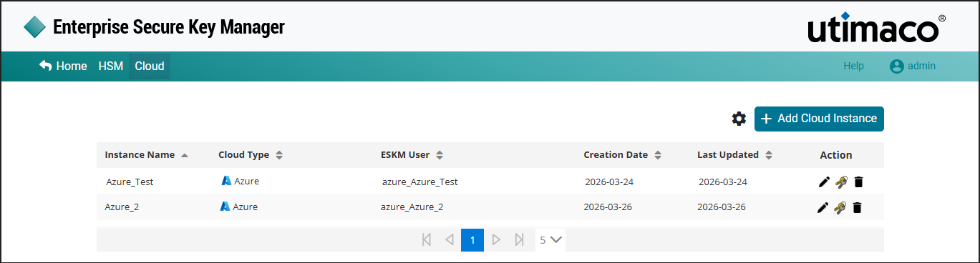Click the Add Cloud Instance button
This screenshot has width=980, height=263.
point(819,119)
